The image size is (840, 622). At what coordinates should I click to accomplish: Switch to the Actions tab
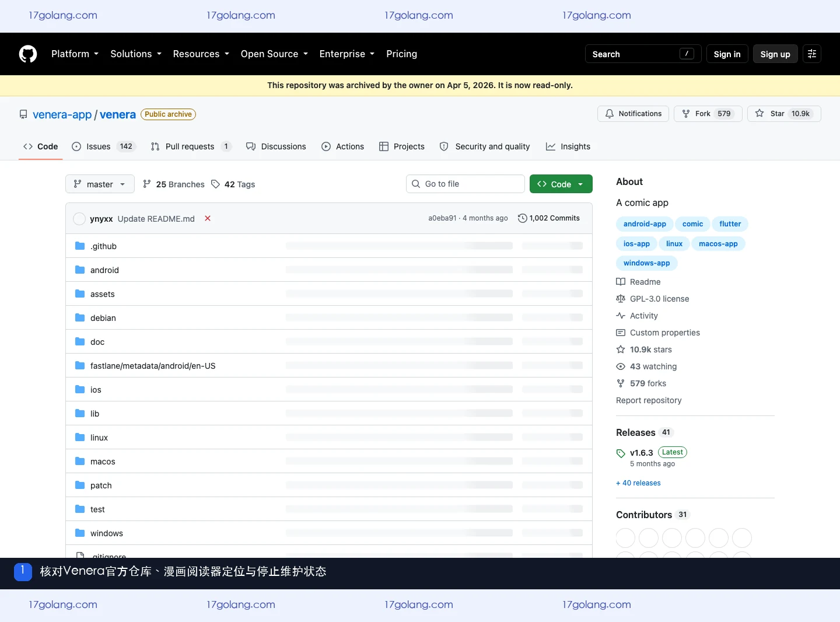pos(343,146)
